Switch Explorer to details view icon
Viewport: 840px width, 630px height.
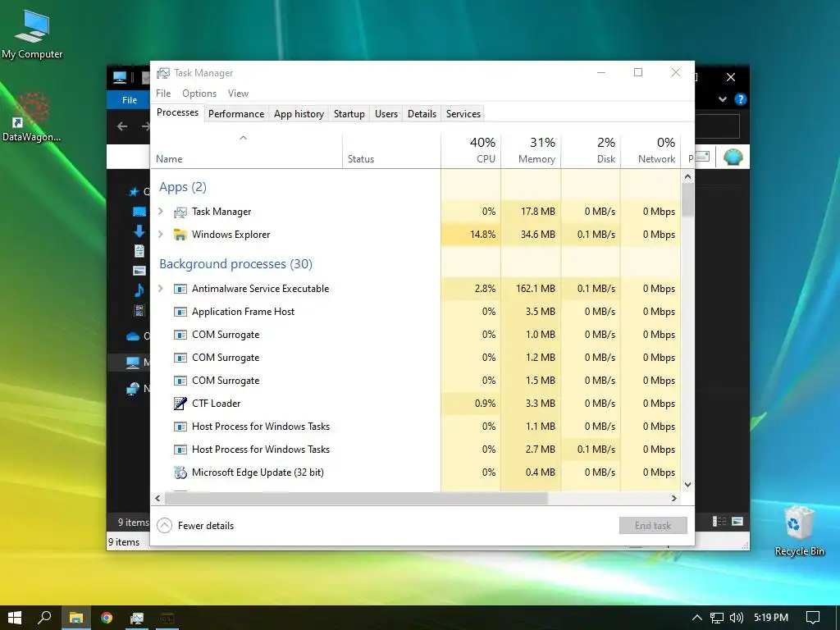(x=719, y=521)
